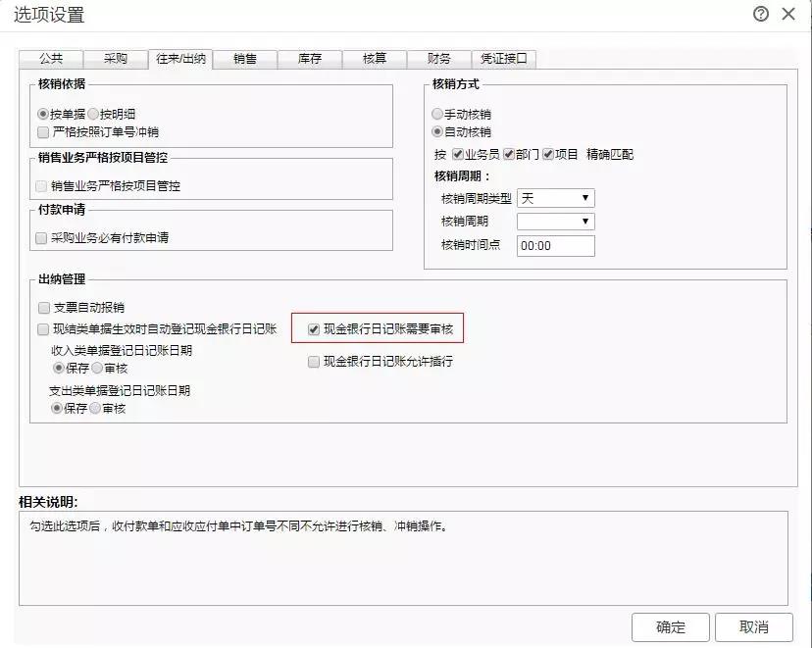
Task: Uncheck the 业务员 matching checkbox
Action: (x=458, y=155)
